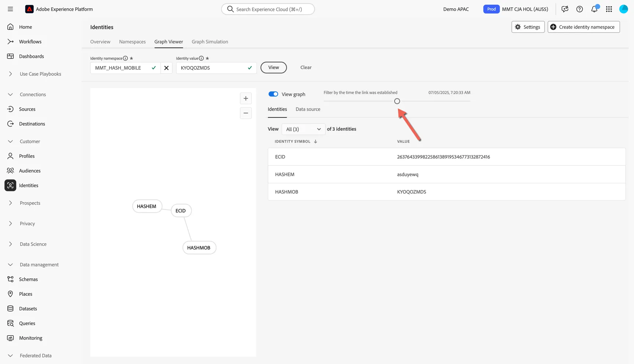Switch to the Namespaces tab
The height and width of the screenshot is (364, 634).
tap(132, 42)
